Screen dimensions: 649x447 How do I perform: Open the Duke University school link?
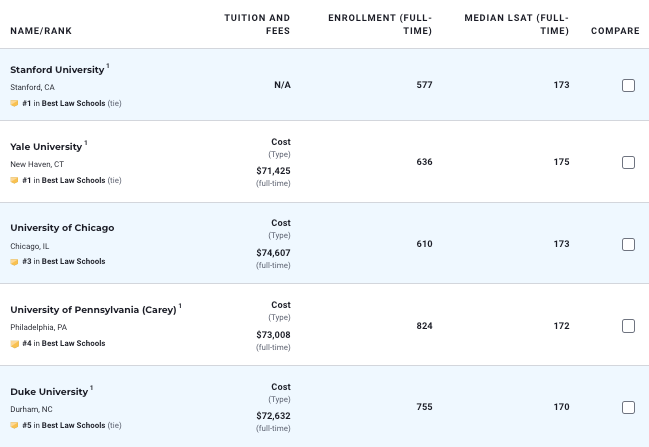point(48,391)
